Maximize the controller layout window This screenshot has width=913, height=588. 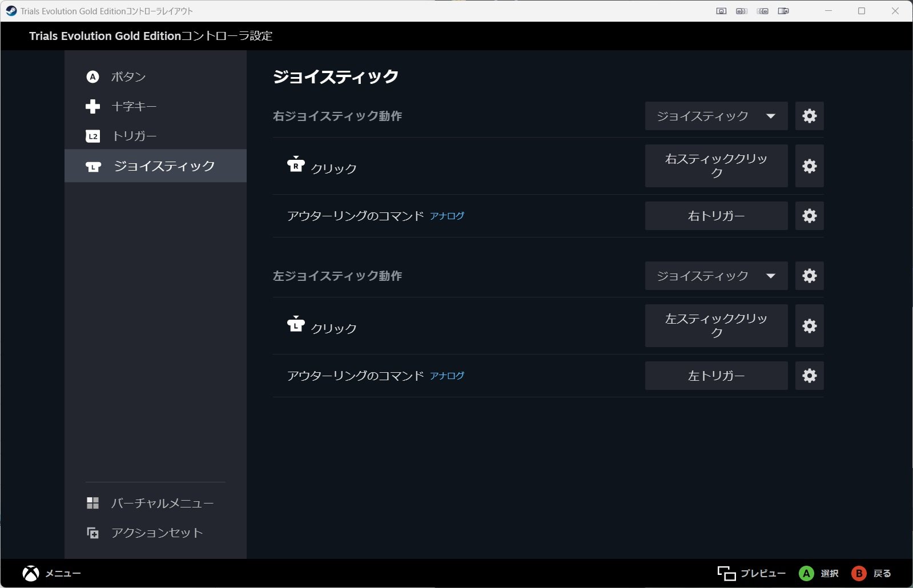(x=862, y=11)
